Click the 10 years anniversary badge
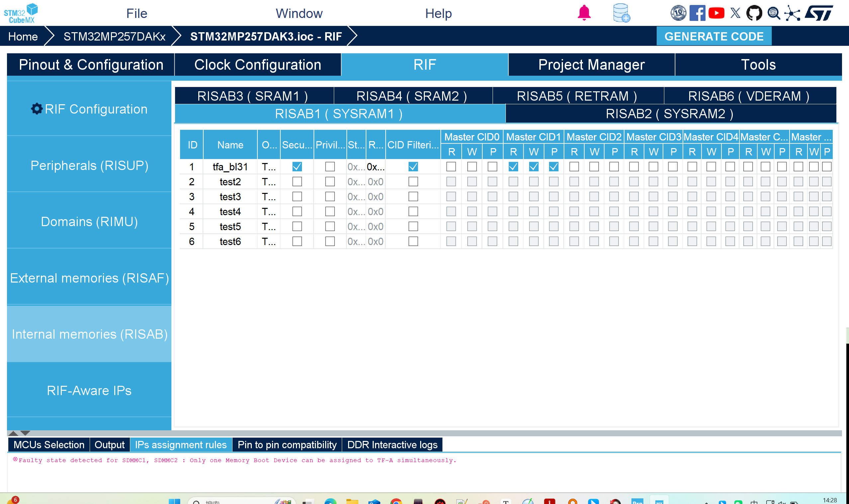 click(678, 13)
